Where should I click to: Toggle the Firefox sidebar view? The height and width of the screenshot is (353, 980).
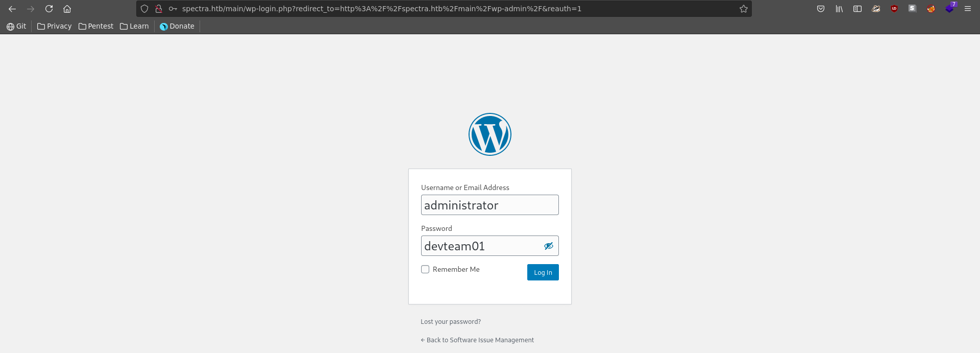click(857, 9)
